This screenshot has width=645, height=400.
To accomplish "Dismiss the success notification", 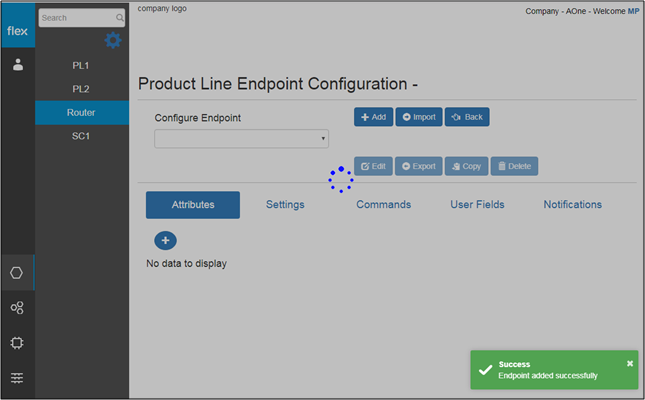I will (629, 363).
